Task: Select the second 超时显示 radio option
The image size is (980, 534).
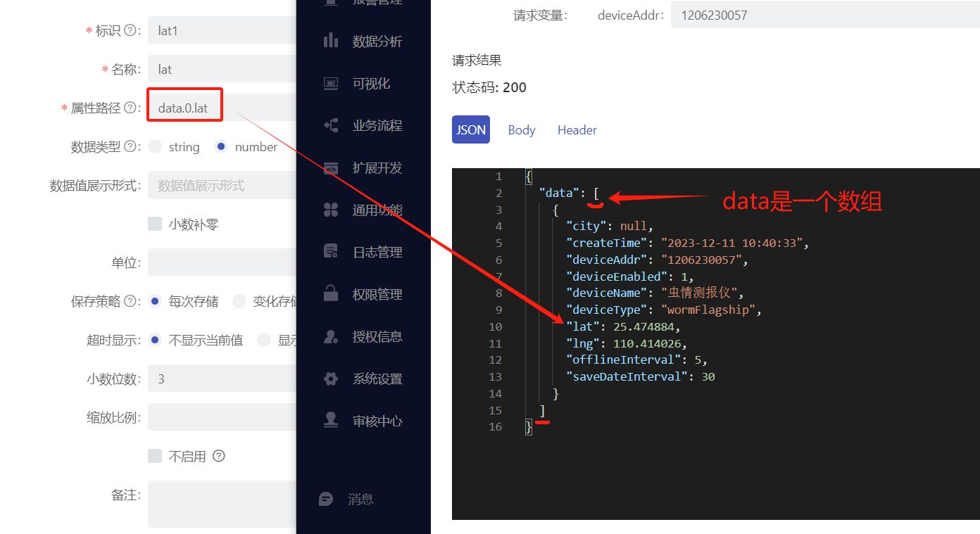Action: (264, 340)
